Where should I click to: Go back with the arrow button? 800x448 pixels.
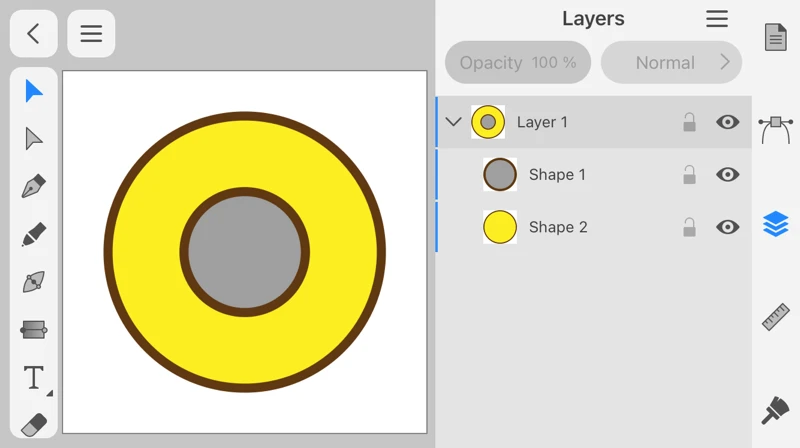(34, 34)
